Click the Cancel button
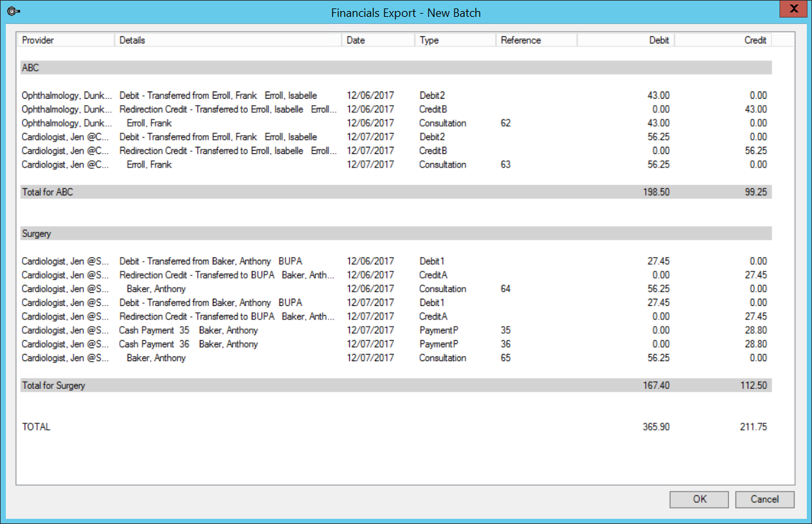This screenshot has width=812, height=524. pyautogui.click(x=765, y=499)
